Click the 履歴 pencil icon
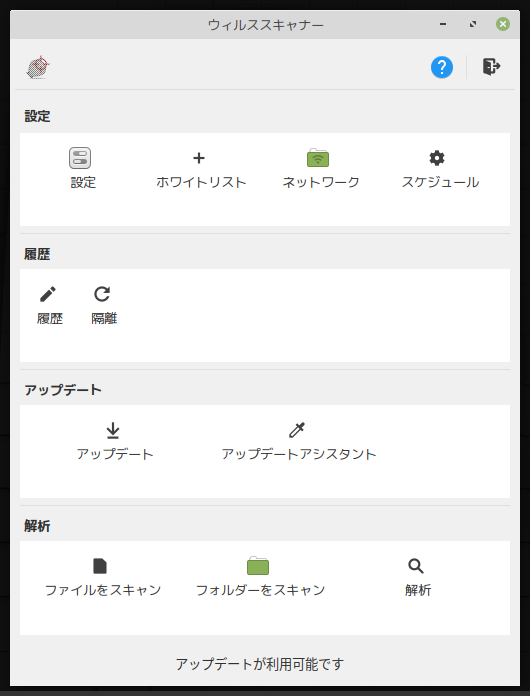530x696 pixels. pos(48,294)
